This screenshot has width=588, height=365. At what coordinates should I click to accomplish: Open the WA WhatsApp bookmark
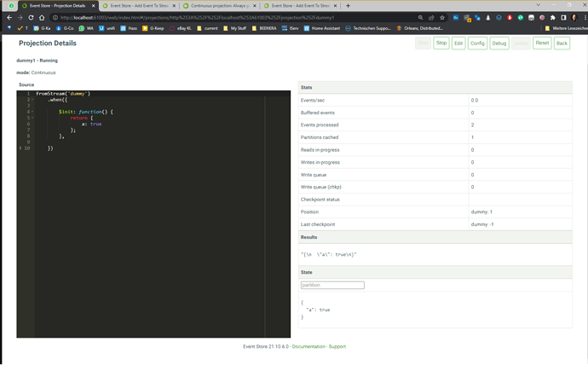pos(86,28)
